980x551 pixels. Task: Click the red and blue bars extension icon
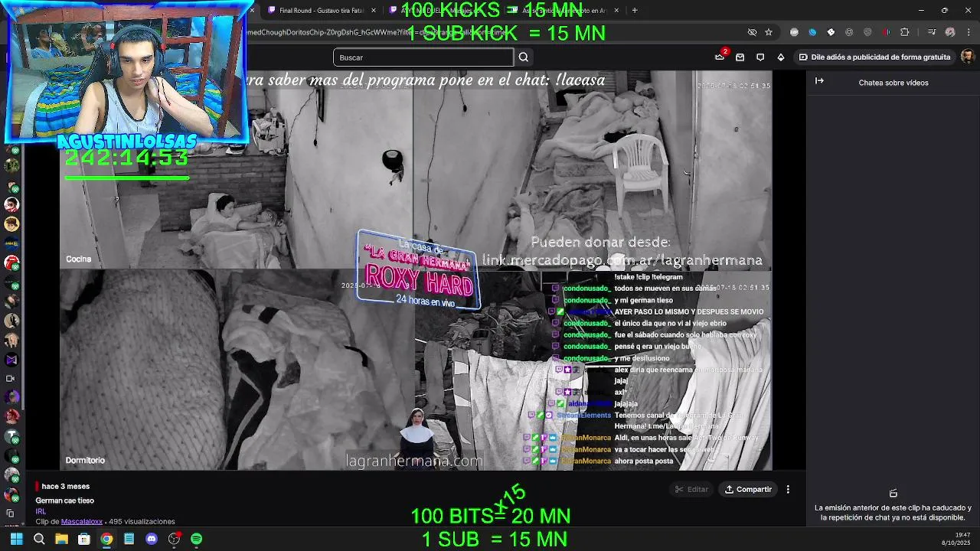886,32
